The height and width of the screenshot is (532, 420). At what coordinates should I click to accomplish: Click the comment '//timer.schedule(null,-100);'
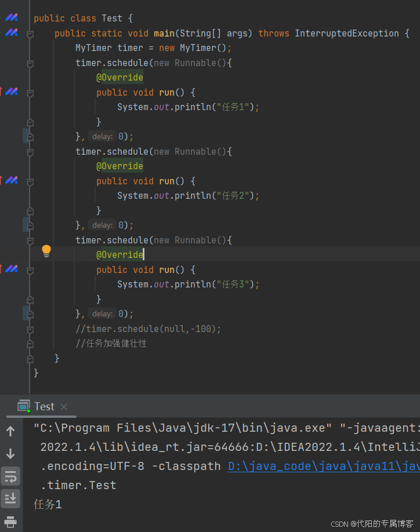tap(149, 329)
